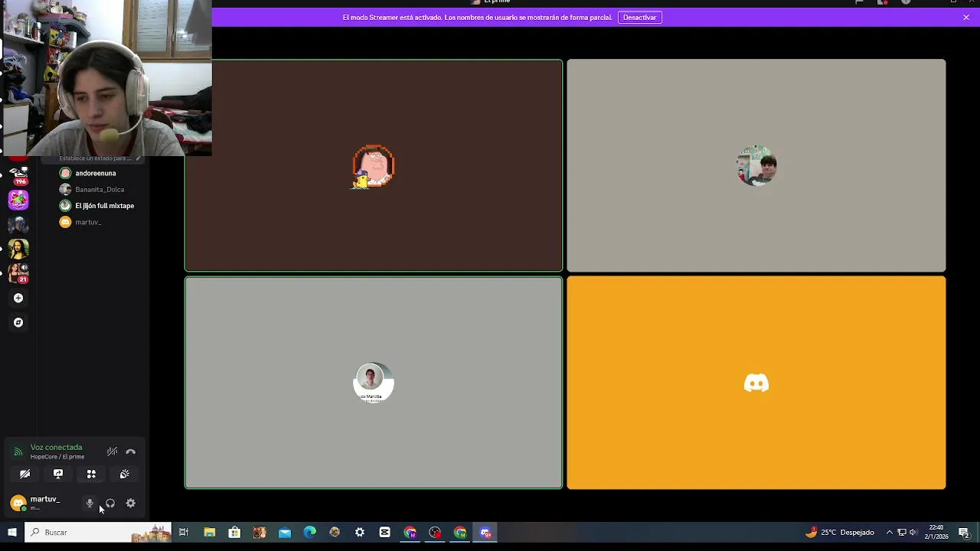Disconnect from voice call
This screenshot has height=551, width=980.
point(131,452)
